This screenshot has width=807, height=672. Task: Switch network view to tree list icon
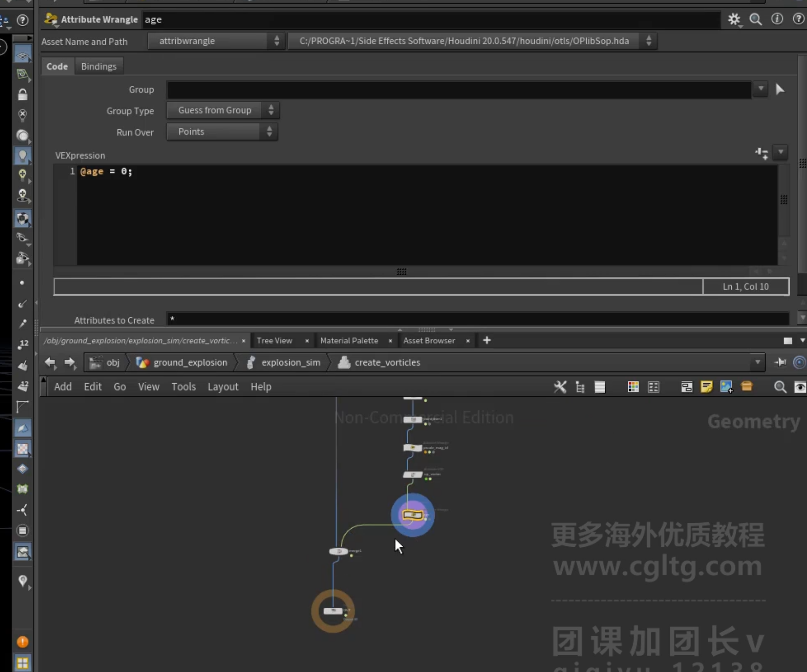[580, 387]
